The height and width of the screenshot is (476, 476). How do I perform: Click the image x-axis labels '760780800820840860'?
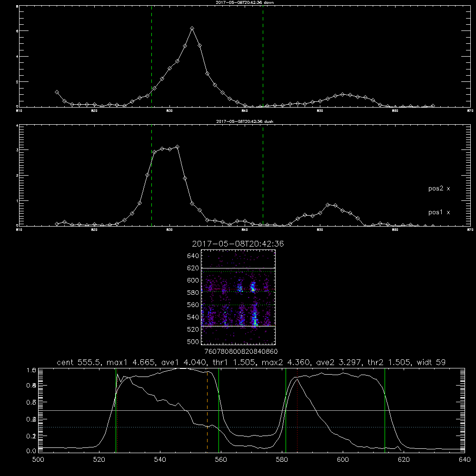[x=241, y=351]
